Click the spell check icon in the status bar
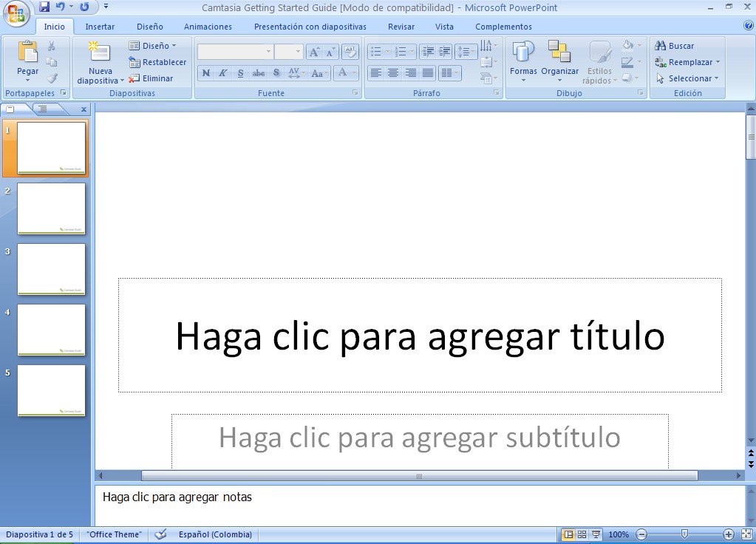 (x=160, y=534)
